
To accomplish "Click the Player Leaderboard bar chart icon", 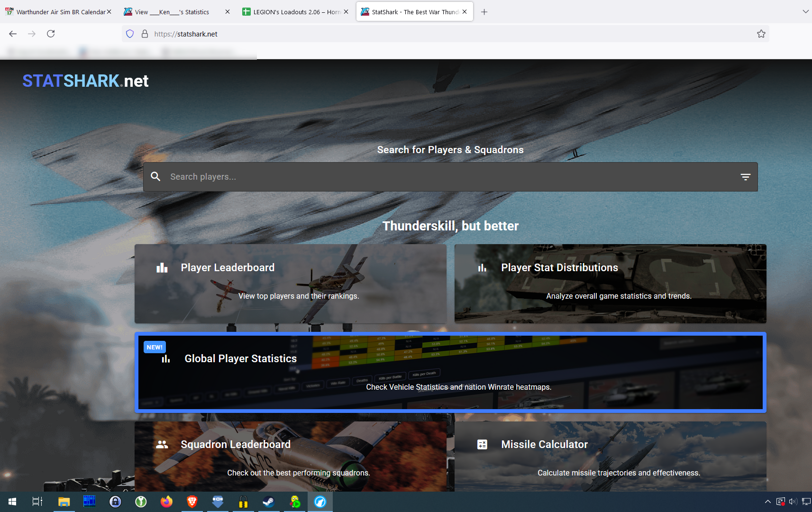I will [x=162, y=268].
